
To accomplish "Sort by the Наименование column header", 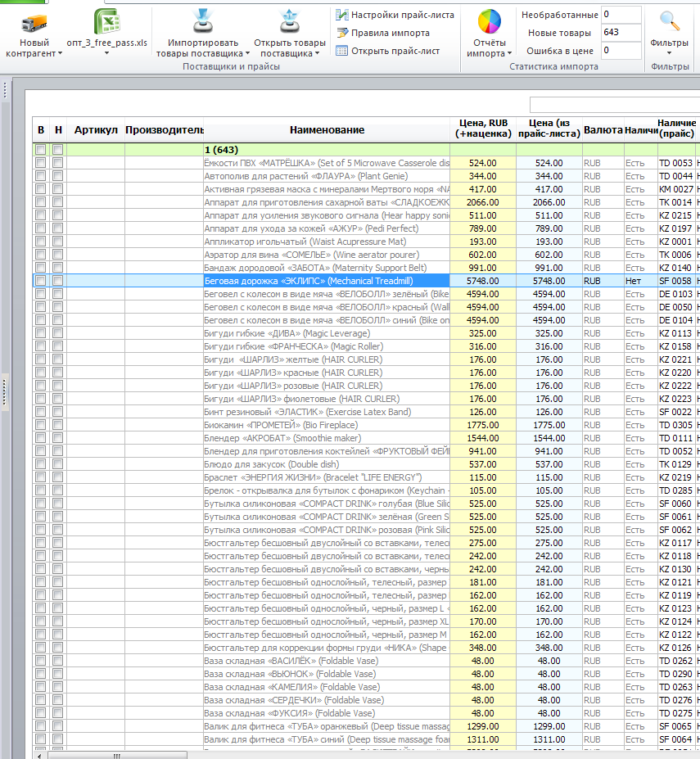I will (x=327, y=129).
